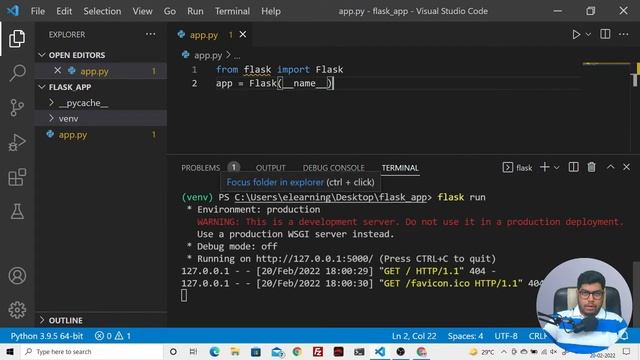Open the File menu
The width and height of the screenshot is (640, 360).
tap(38, 11)
